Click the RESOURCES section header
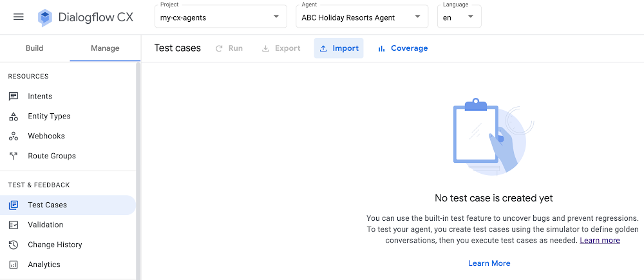This screenshot has width=644, height=280. click(28, 77)
